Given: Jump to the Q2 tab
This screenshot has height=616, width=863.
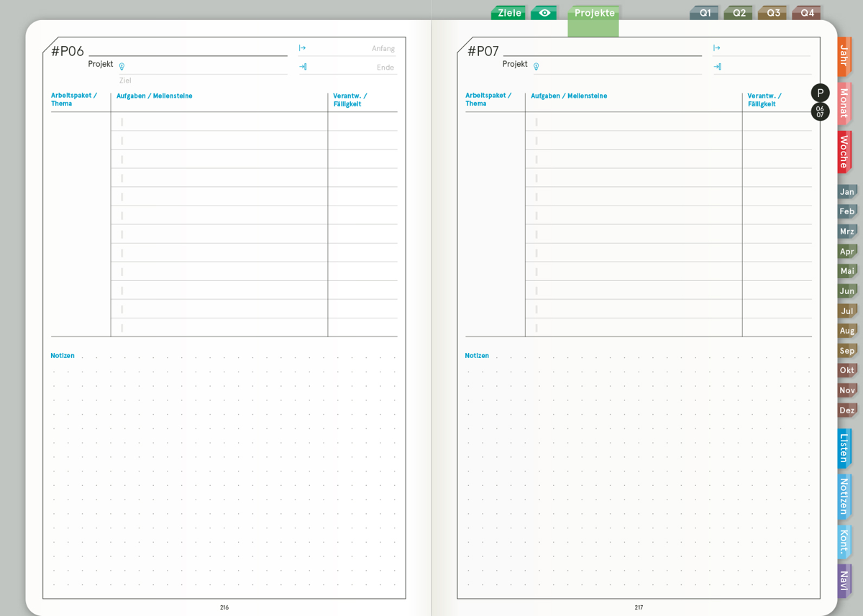Looking at the screenshot, I should tap(739, 13).
